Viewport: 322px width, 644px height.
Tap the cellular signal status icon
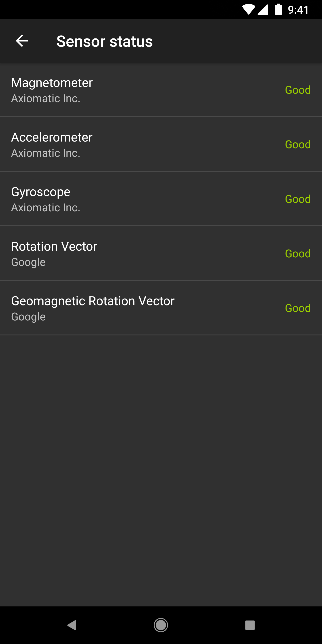click(263, 10)
